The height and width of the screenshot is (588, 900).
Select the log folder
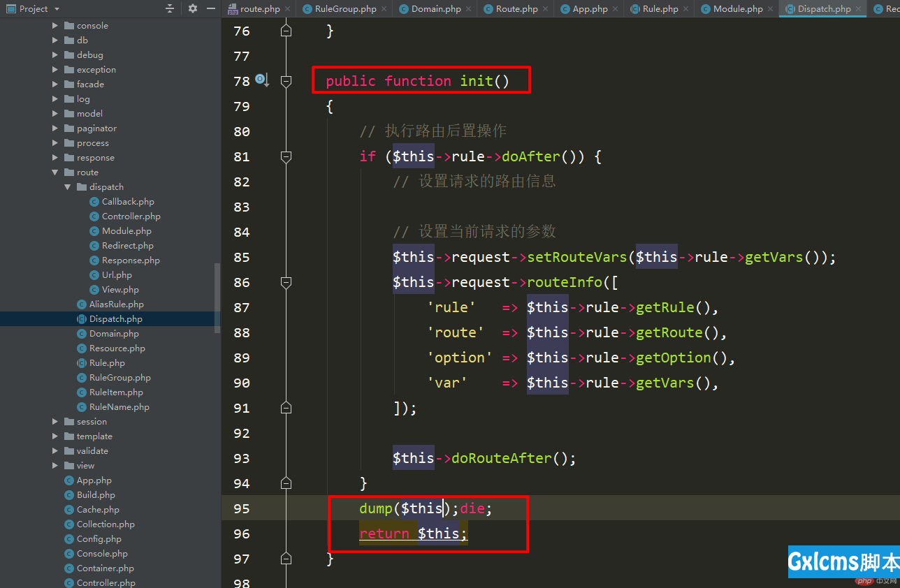(x=83, y=98)
